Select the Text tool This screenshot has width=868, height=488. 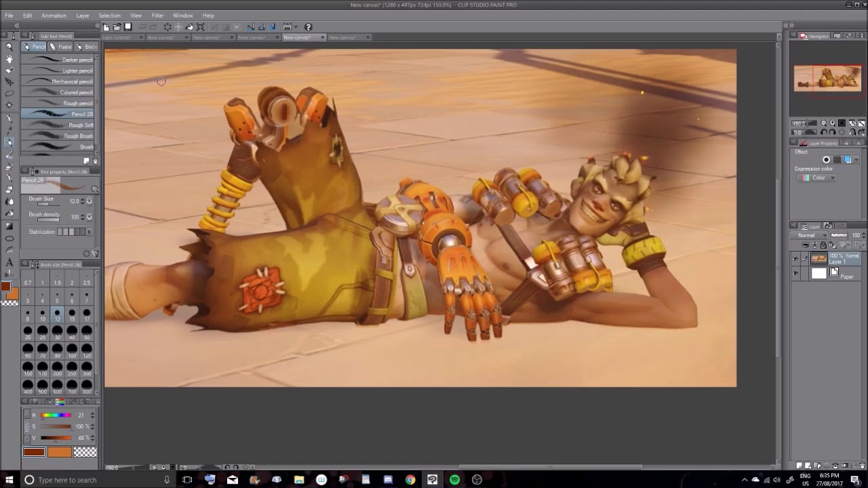pos(9,262)
